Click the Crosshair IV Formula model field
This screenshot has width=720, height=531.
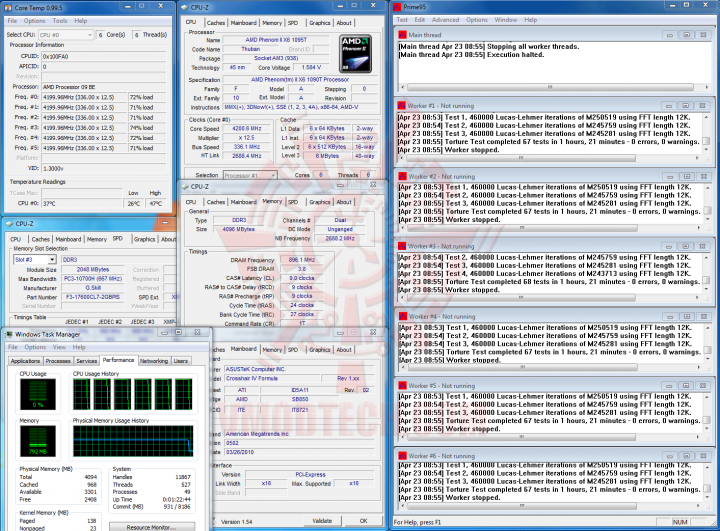(272, 378)
